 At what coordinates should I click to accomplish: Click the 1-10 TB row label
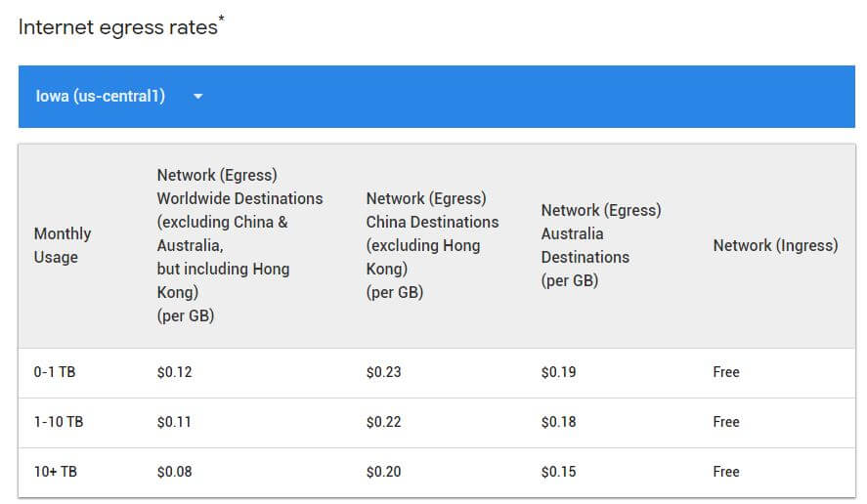coord(59,422)
